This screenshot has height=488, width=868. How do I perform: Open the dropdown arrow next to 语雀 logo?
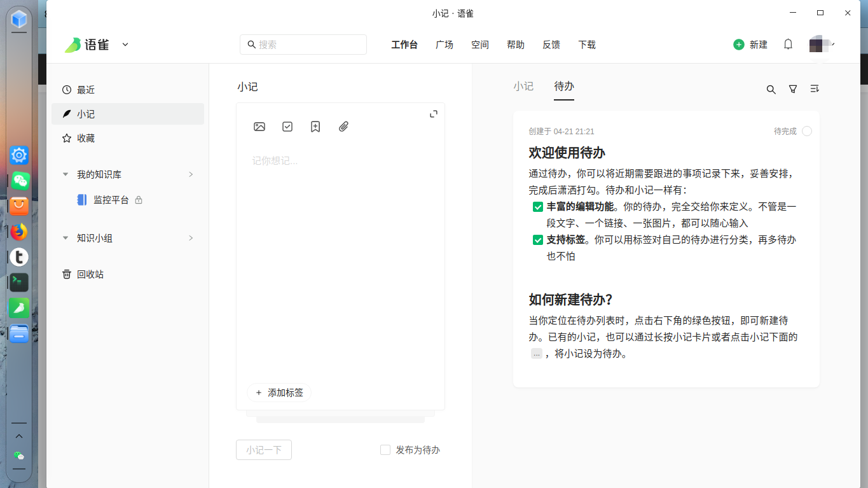coord(125,45)
